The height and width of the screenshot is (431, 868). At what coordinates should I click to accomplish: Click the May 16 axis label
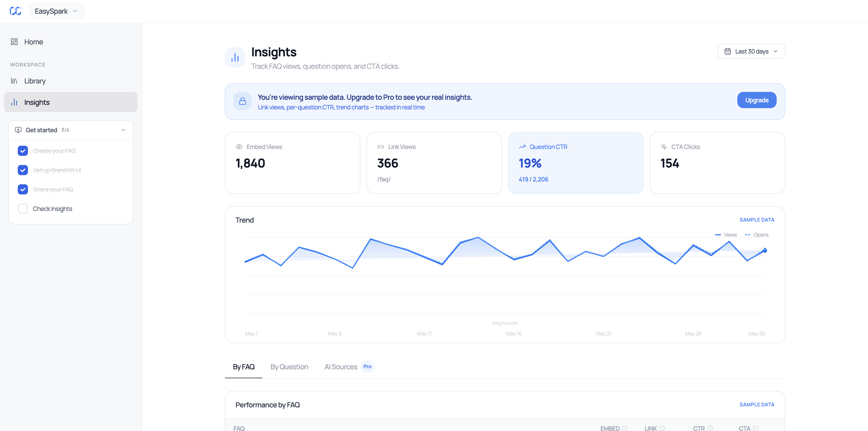pos(513,334)
